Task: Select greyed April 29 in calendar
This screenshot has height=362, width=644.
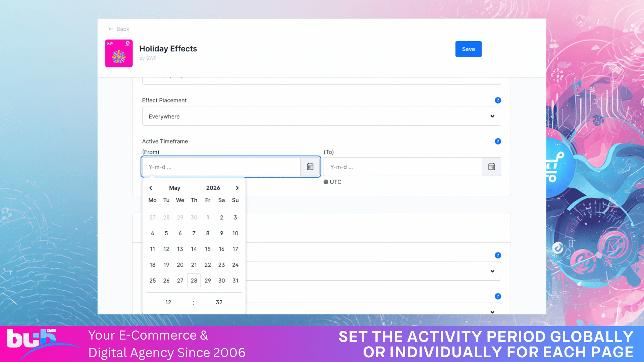Action: coord(180,218)
